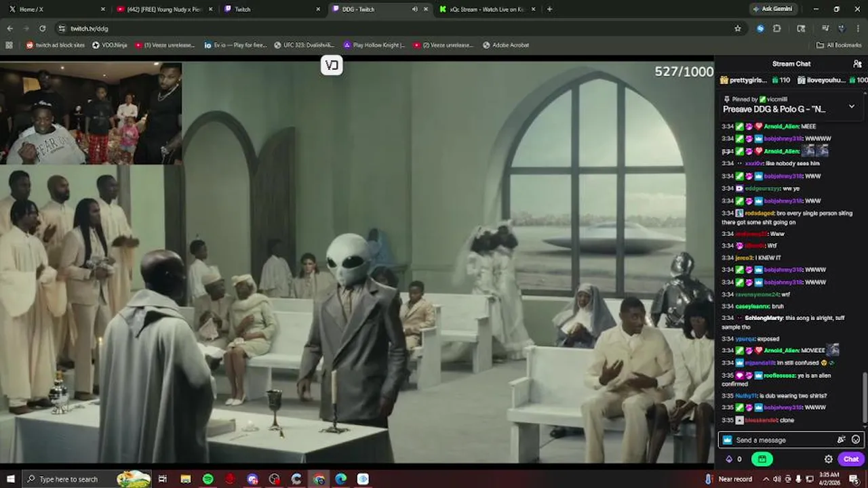
Task: Open Microsoft Edge from taskbar
Action: [340, 479]
